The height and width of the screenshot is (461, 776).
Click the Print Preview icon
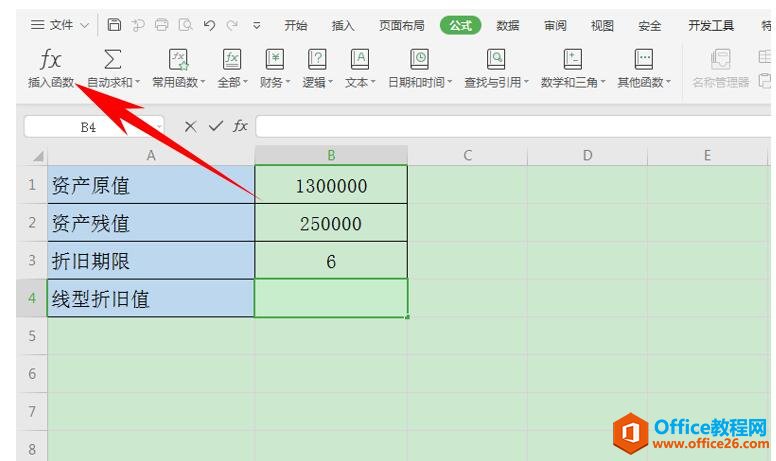(185, 25)
